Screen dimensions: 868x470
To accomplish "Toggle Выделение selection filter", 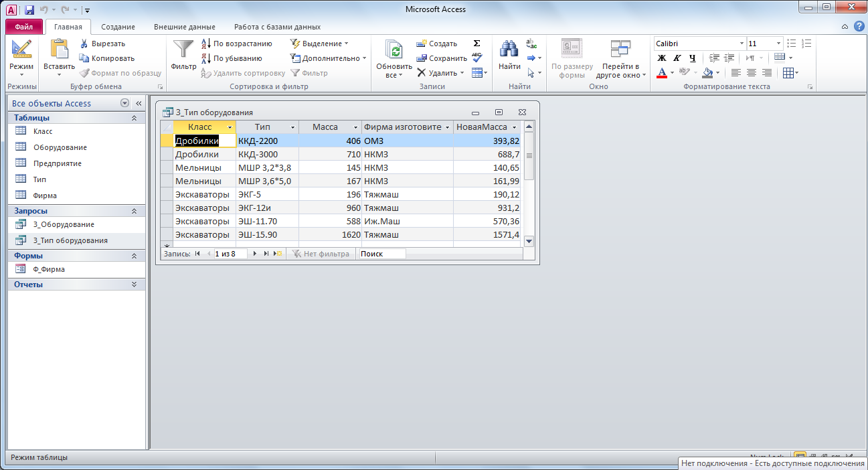I will click(319, 44).
